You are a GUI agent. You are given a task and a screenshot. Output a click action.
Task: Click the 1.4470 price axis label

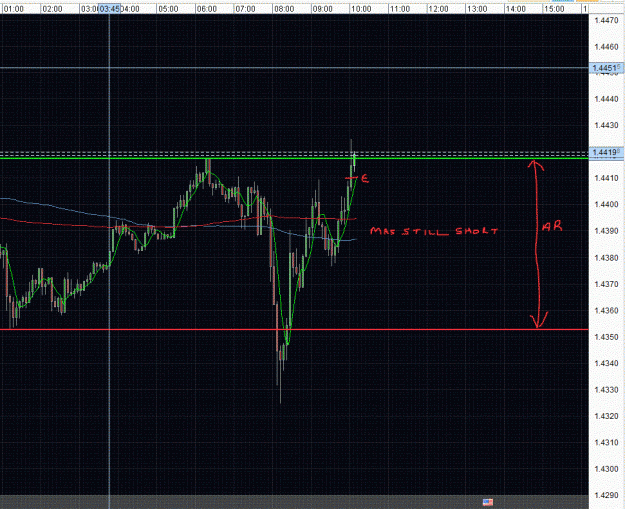(x=606, y=20)
